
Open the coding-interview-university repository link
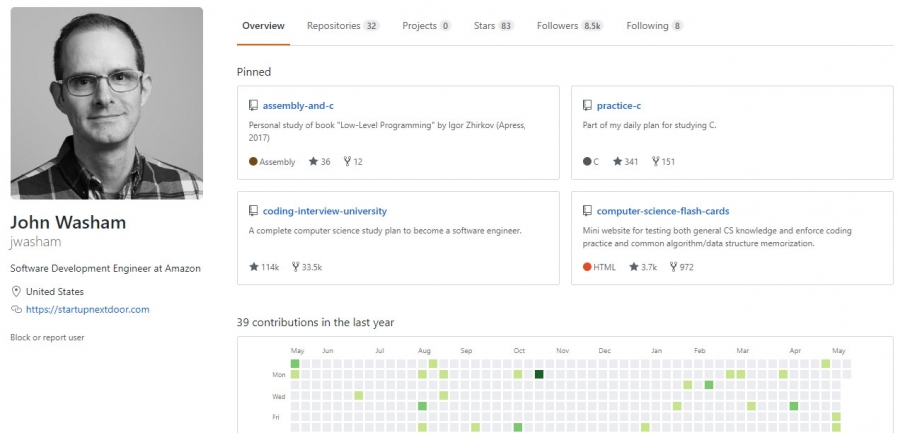point(325,211)
